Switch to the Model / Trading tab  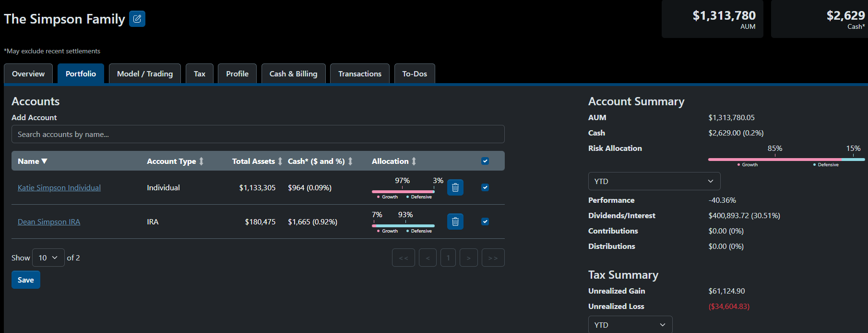pyautogui.click(x=144, y=74)
